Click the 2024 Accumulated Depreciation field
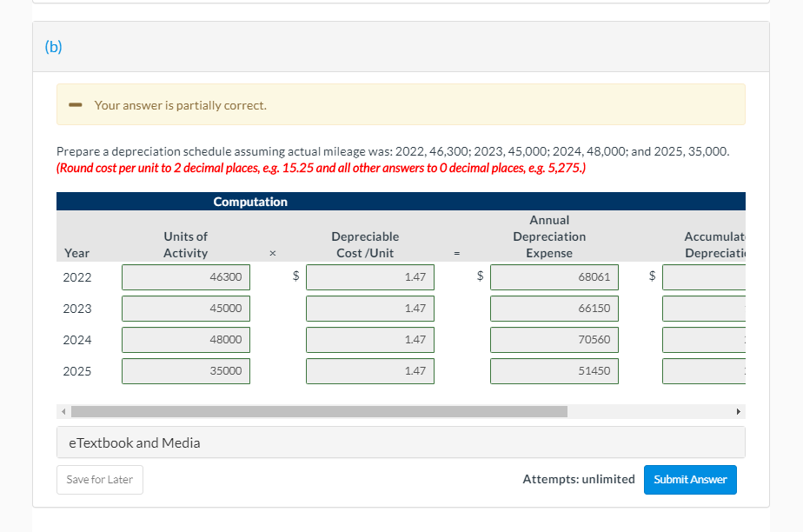The height and width of the screenshot is (532, 803). tap(704, 340)
